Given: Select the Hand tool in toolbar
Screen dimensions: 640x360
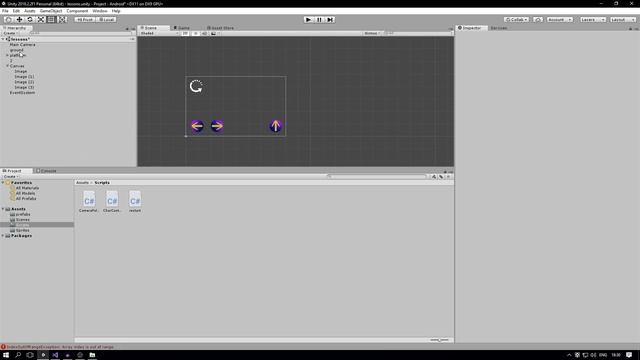Looking at the screenshot, I should point(8,20).
